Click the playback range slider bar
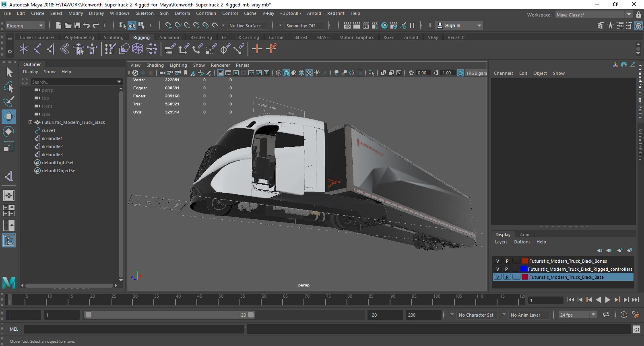This screenshot has width=644, height=346. pos(169,315)
